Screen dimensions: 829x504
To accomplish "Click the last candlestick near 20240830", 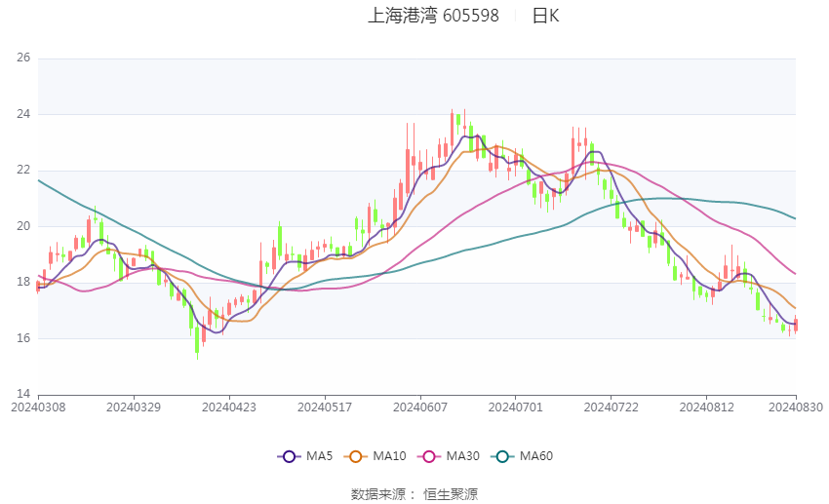I will (796, 325).
